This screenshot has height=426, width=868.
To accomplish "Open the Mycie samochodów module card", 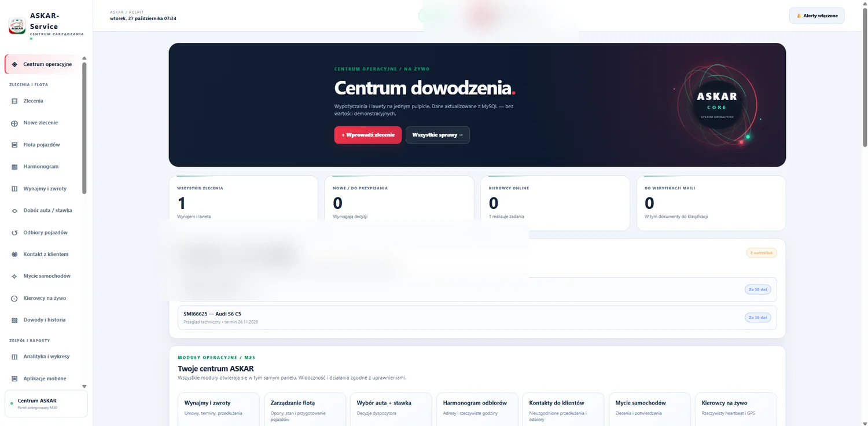I will coord(650,409).
